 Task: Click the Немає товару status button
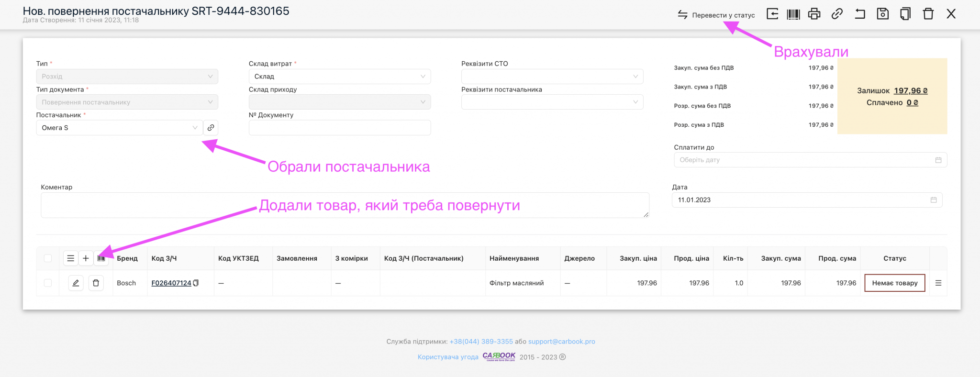[894, 283]
